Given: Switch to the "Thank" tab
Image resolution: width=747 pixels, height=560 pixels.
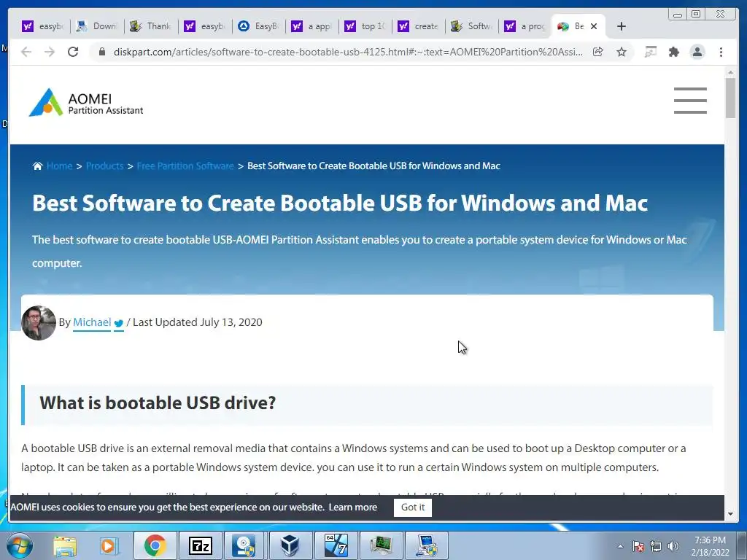Looking at the screenshot, I should pos(150,26).
